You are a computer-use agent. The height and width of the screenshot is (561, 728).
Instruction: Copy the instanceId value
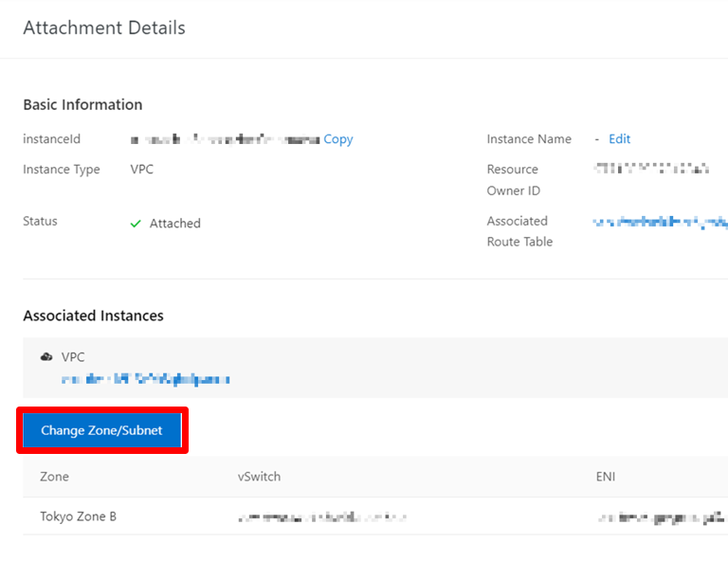pos(337,139)
